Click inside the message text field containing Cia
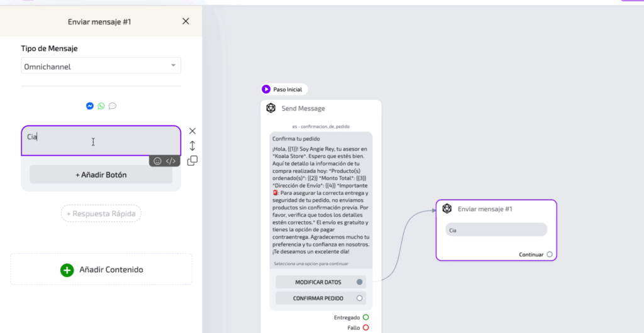Viewport: 644px width, 333px height. click(x=101, y=141)
